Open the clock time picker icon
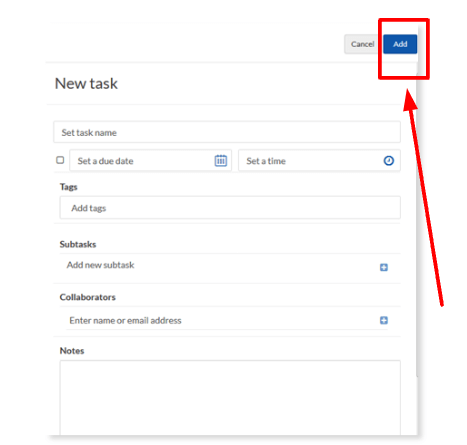 (389, 161)
